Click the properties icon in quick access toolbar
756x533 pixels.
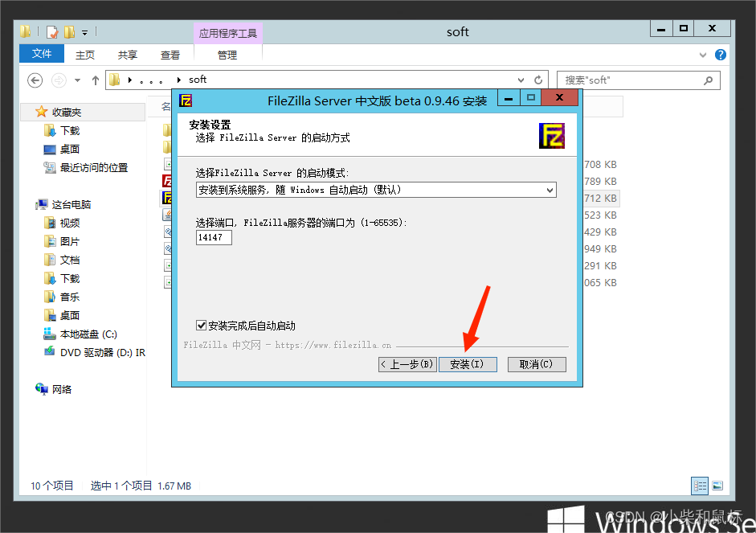[x=52, y=32]
